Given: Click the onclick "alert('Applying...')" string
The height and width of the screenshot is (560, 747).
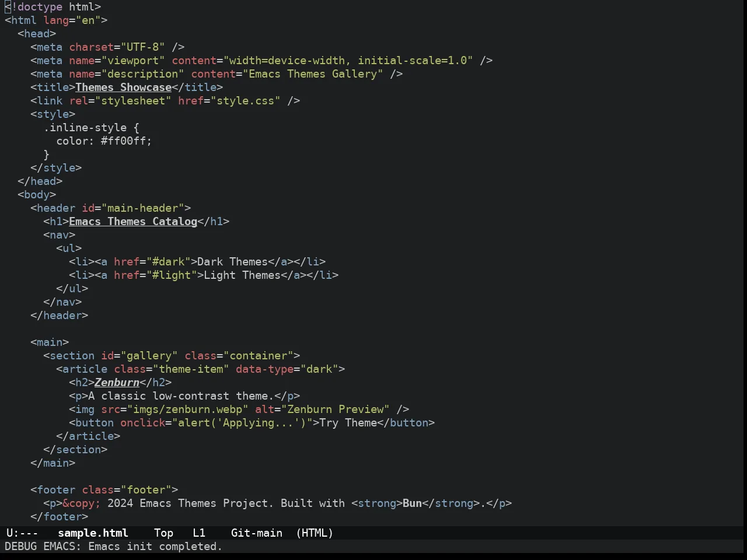Looking at the screenshot, I should [242, 422].
